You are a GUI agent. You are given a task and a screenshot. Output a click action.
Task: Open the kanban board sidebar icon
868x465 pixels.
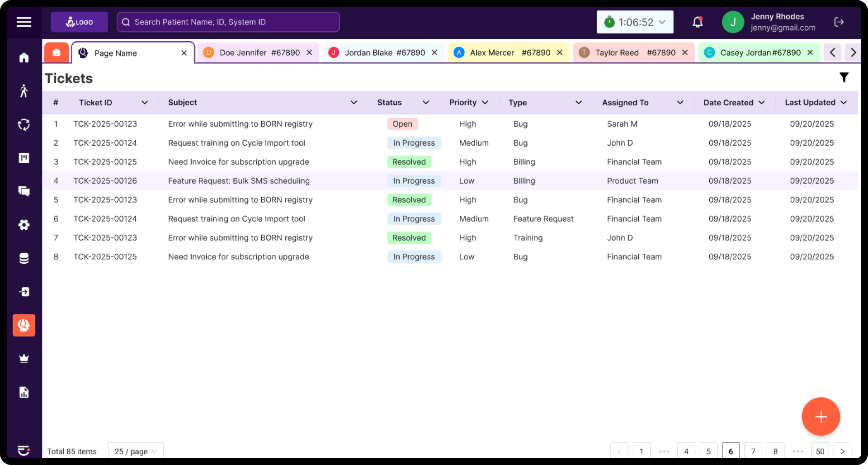click(24, 158)
